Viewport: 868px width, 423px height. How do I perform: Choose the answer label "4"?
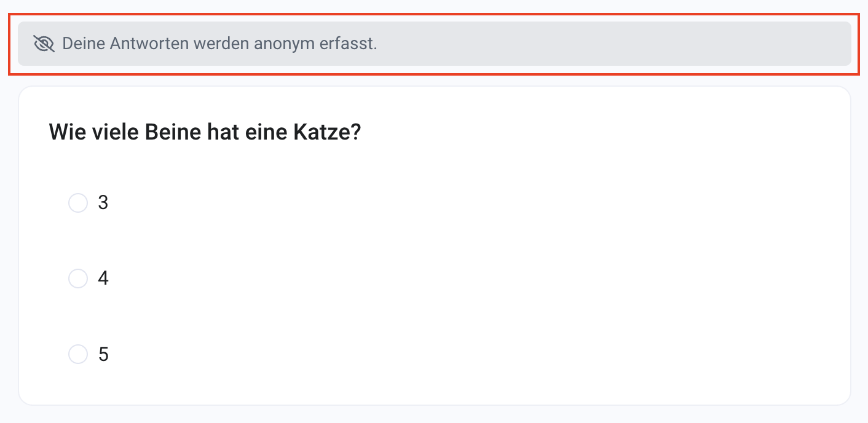coord(103,279)
